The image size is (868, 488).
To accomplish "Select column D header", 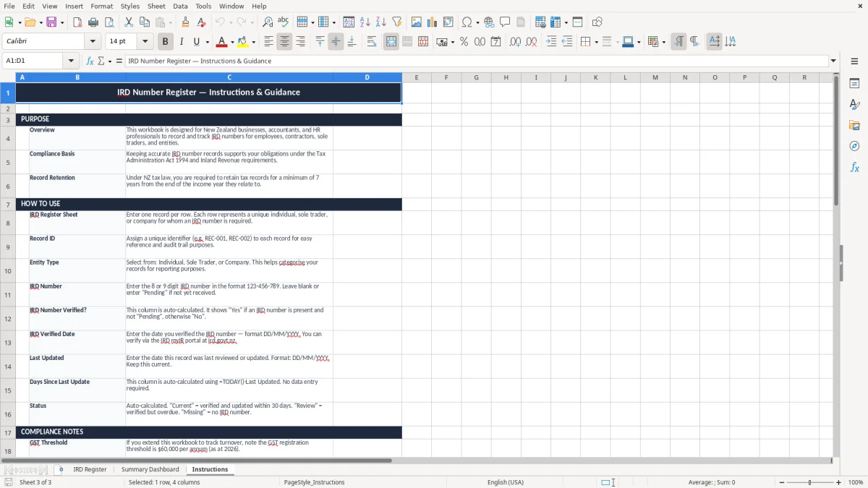I will (x=367, y=77).
